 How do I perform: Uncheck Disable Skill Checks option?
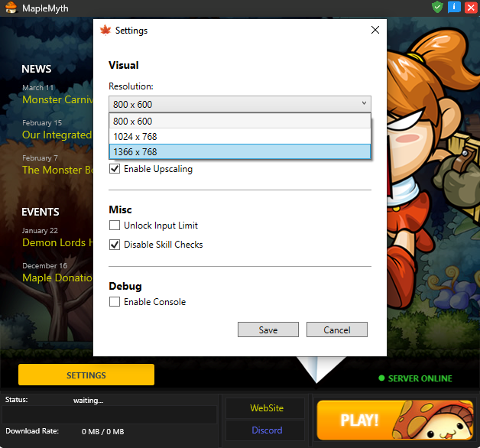115,245
